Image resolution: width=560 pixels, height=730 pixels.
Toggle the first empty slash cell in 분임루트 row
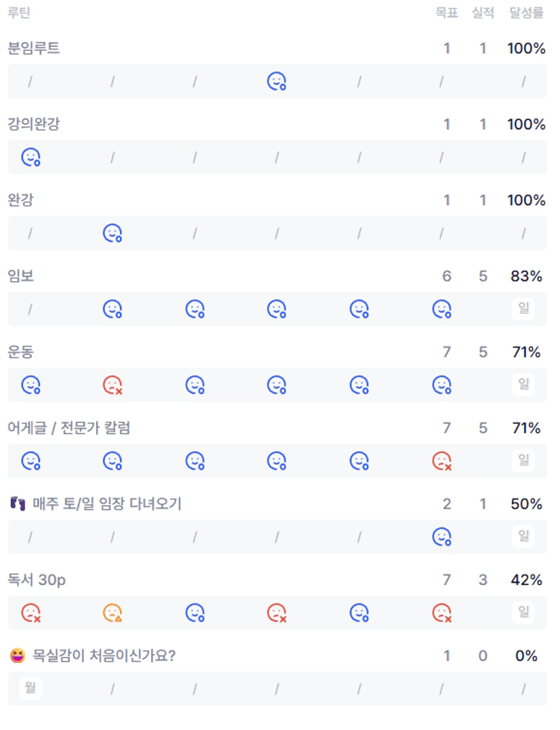pos(30,82)
